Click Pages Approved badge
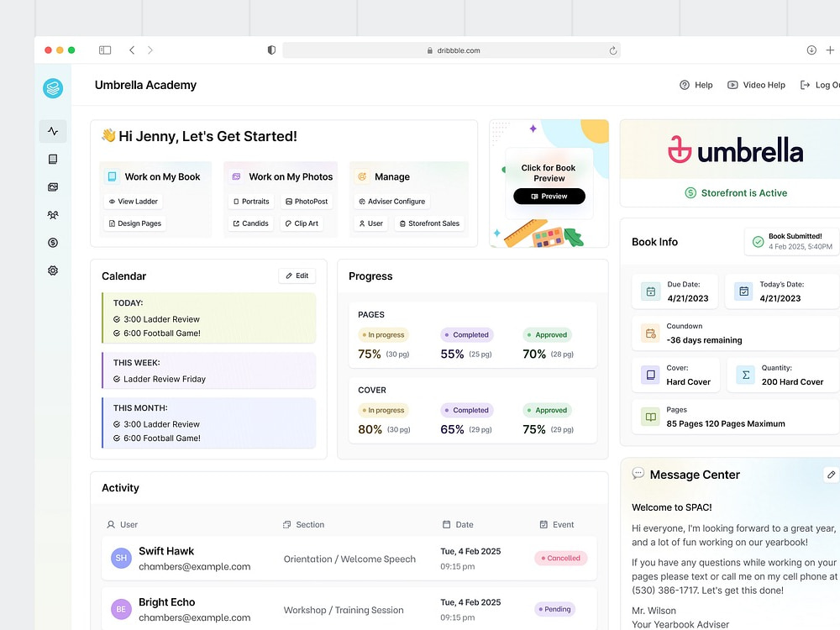The height and width of the screenshot is (630, 840). [548, 335]
